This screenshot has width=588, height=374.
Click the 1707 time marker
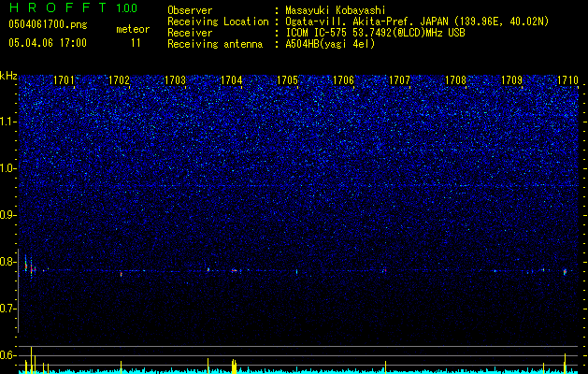399,79
